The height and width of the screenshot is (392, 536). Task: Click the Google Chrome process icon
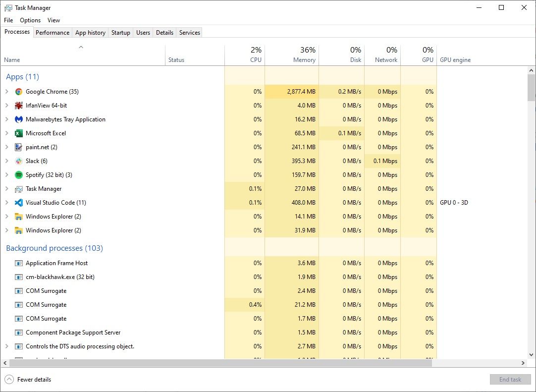(18, 92)
